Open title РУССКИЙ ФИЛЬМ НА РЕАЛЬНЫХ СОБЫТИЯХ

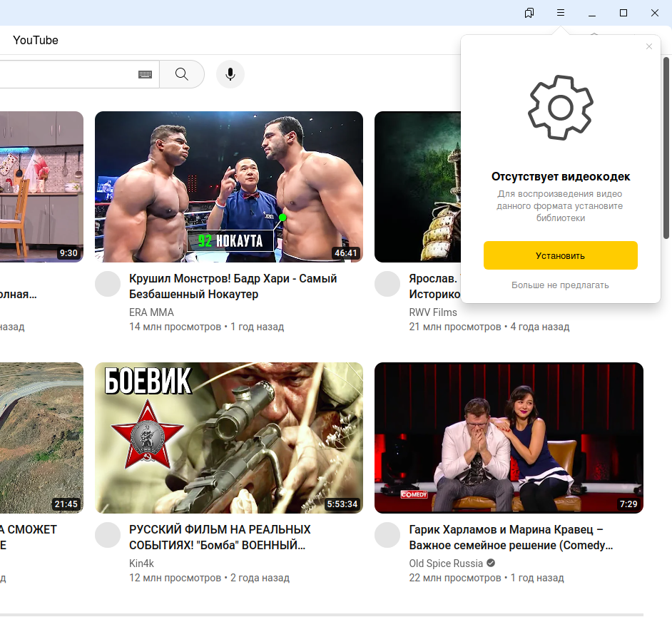(x=220, y=537)
